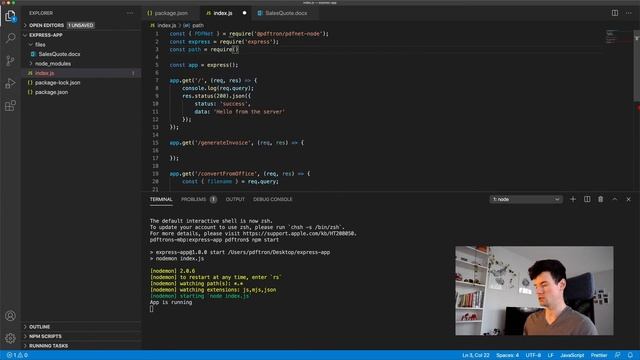640x360 pixels.
Task: Click the unsaved dot on index.js tab
Action: tap(244, 13)
